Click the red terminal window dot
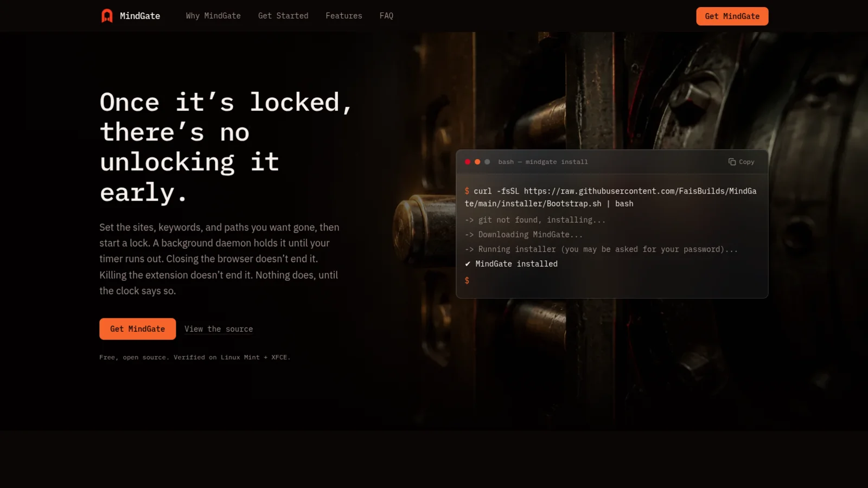Screen dimensions: 868x488 (x=468, y=162)
